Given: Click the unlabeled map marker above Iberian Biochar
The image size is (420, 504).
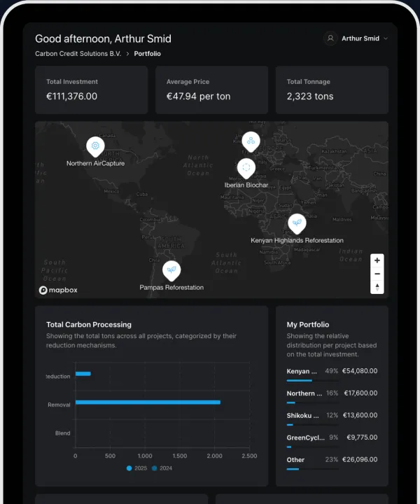Looking at the screenshot, I should [251, 141].
